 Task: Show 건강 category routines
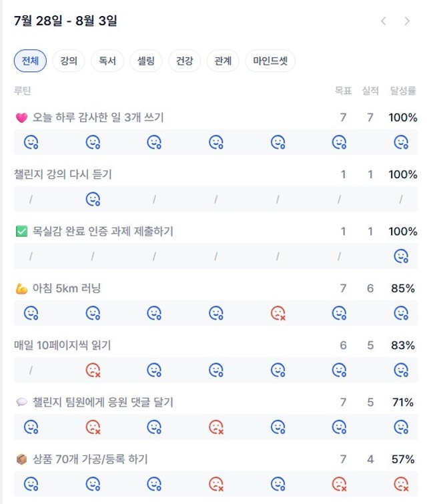click(x=185, y=61)
